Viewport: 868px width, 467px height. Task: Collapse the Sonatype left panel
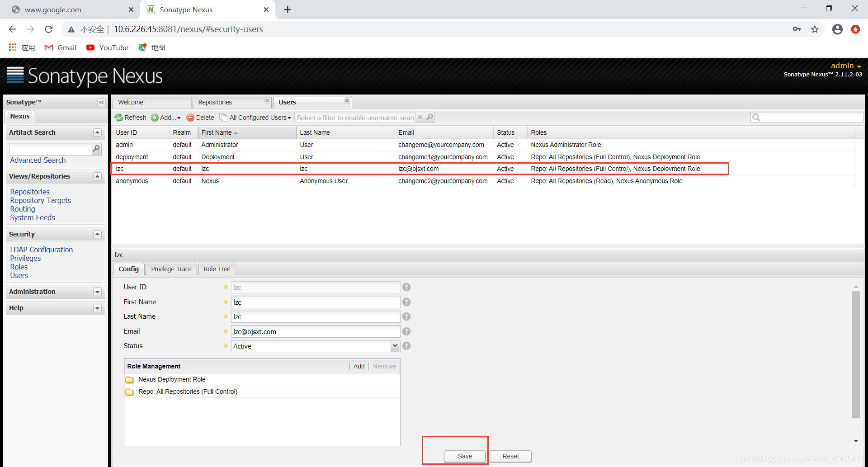pos(101,102)
